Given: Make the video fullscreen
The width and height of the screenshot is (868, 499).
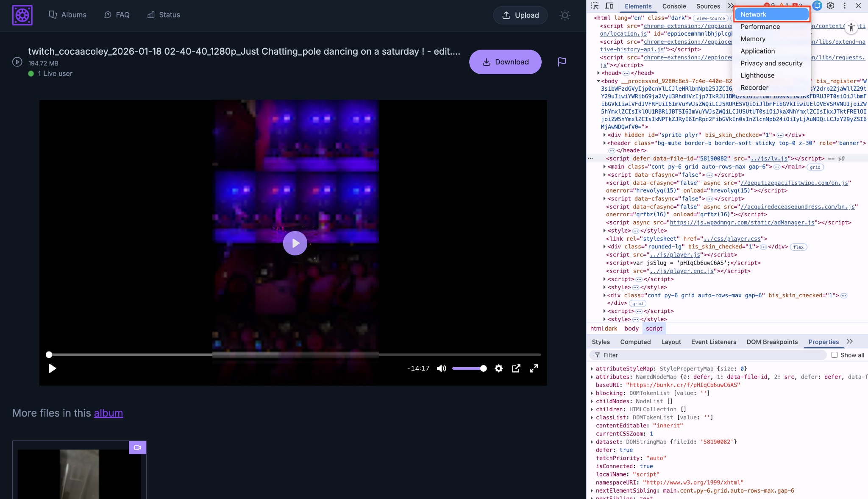Looking at the screenshot, I should (x=534, y=368).
